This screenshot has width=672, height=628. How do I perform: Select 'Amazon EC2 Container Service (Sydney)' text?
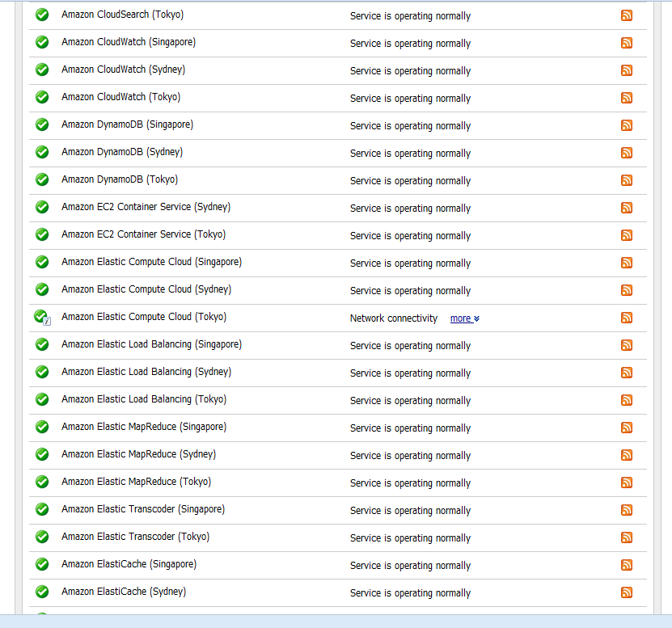[146, 207]
